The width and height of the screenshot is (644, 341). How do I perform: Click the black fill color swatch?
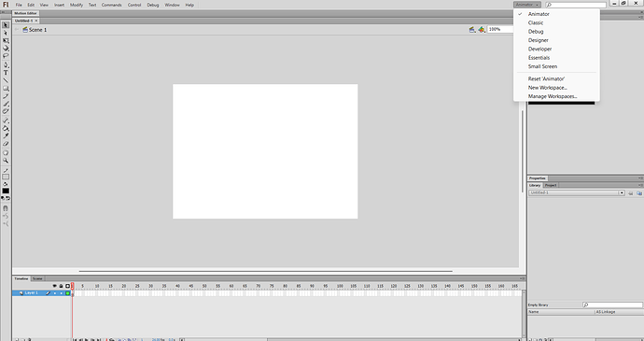pyautogui.click(x=6, y=191)
